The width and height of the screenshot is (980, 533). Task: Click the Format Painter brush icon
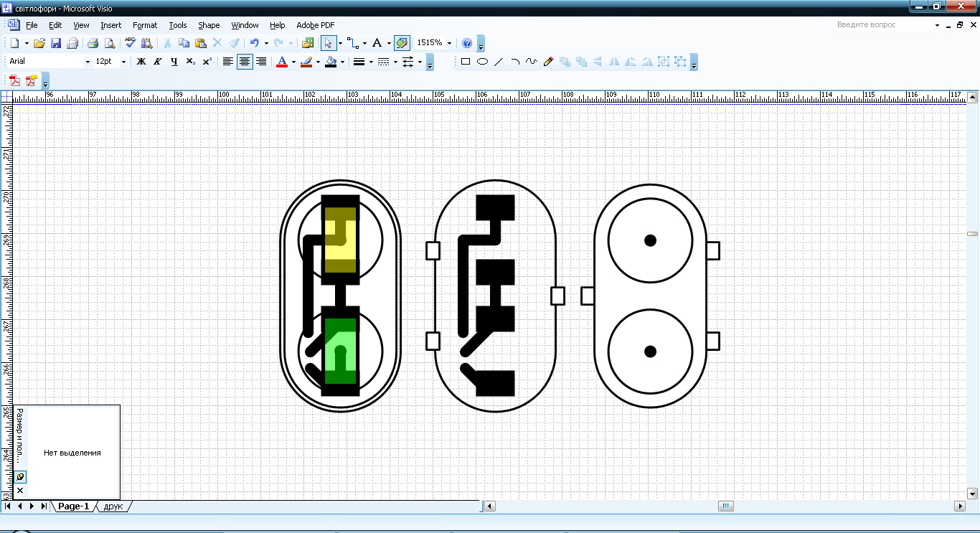click(234, 43)
